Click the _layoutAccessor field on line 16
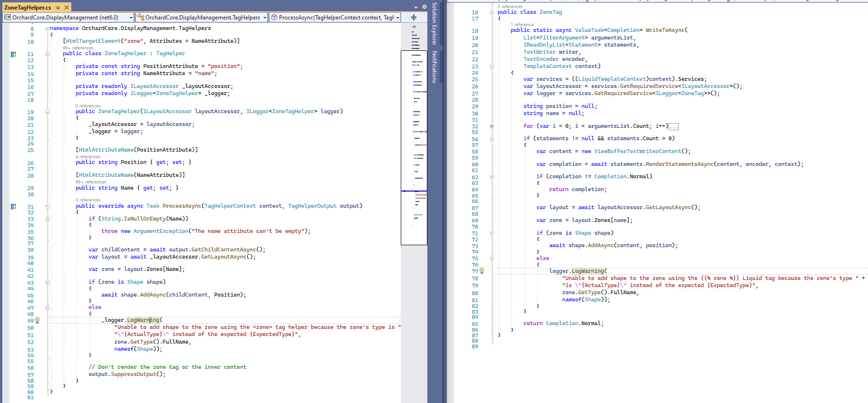868x403 pixels. (x=206, y=86)
